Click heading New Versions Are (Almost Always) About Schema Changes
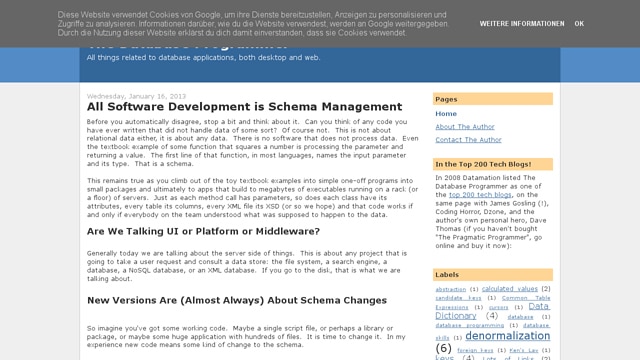The width and height of the screenshot is (640, 360). (237, 300)
